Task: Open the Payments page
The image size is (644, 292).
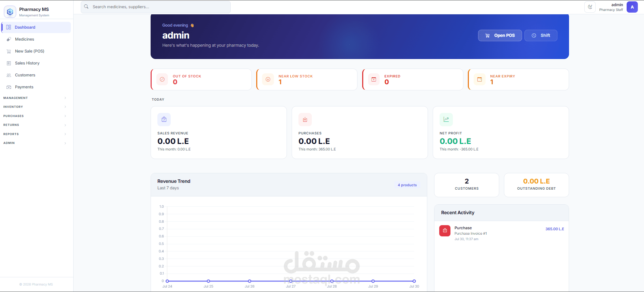Action: coord(36,87)
